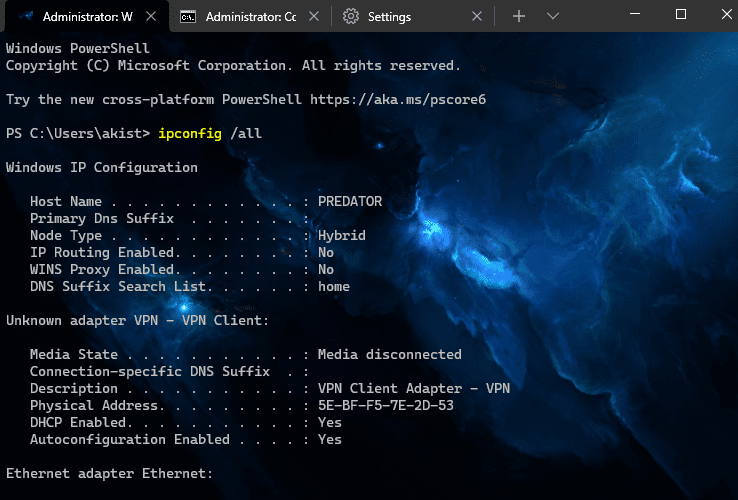The height and width of the screenshot is (500, 738).
Task: Click the 'Host Name' label
Action: click(x=66, y=202)
